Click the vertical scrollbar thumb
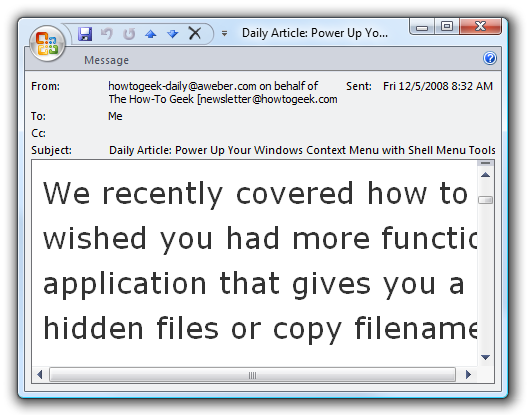Viewport: 529px width, 415px height. coord(485,200)
